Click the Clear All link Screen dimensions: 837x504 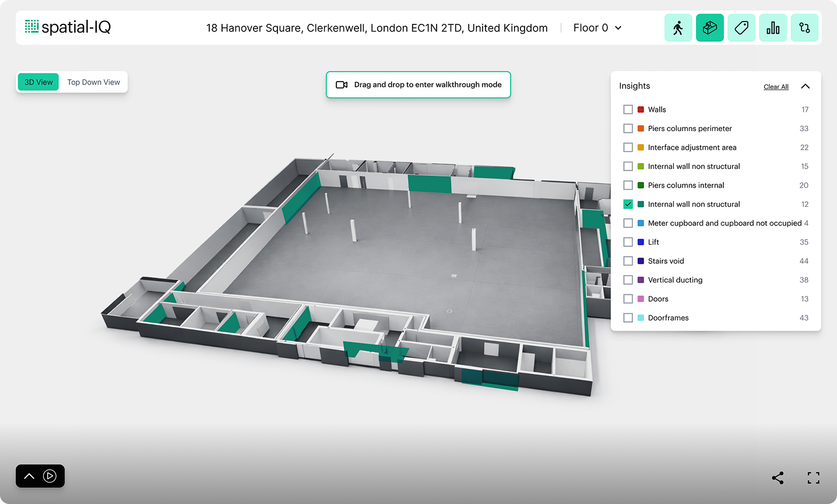pos(776,87)
